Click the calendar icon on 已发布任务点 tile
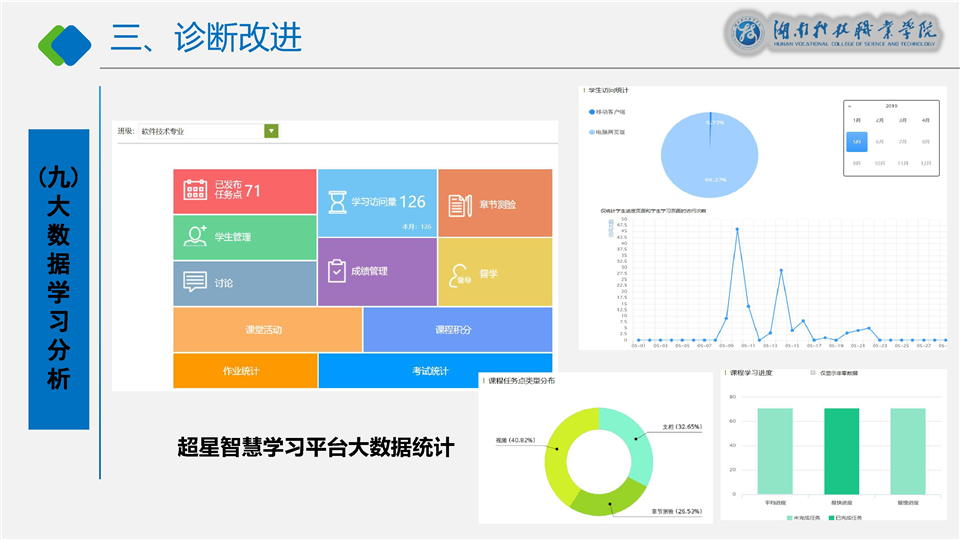The image size is (960, 540). 195,190
